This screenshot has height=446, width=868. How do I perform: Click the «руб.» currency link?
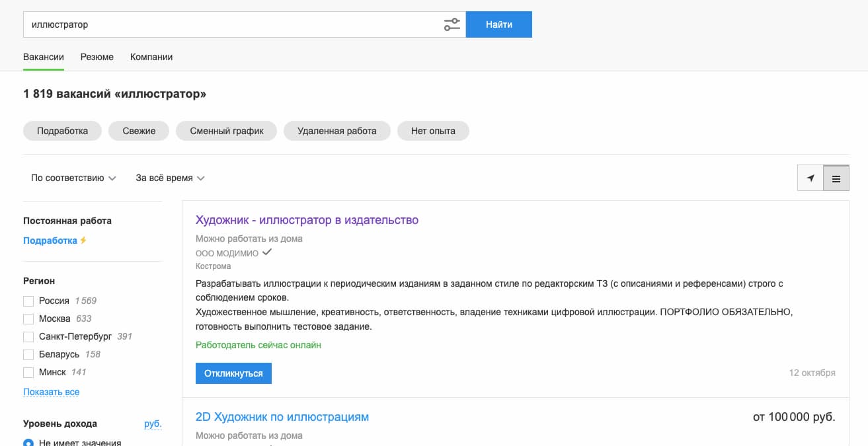(x=154, y=425)
